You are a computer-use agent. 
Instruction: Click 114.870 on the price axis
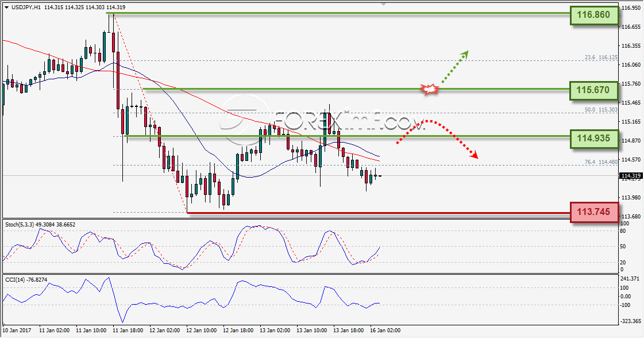coord(631,140)
